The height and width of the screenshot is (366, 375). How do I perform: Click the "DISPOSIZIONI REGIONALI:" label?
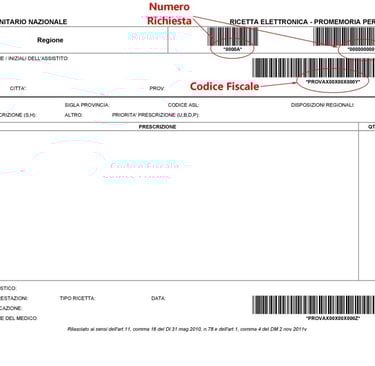click(x=322, y=105)
